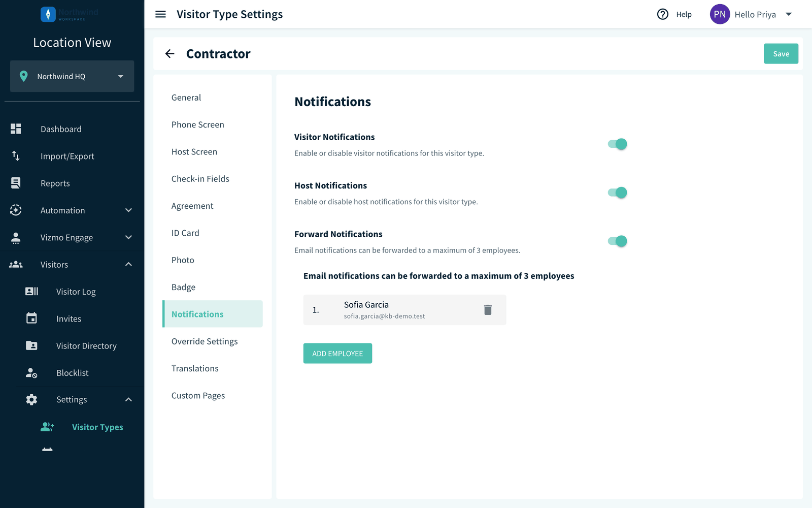Open the Translations tab
812x508 pixels.
(x=213, y=368)
